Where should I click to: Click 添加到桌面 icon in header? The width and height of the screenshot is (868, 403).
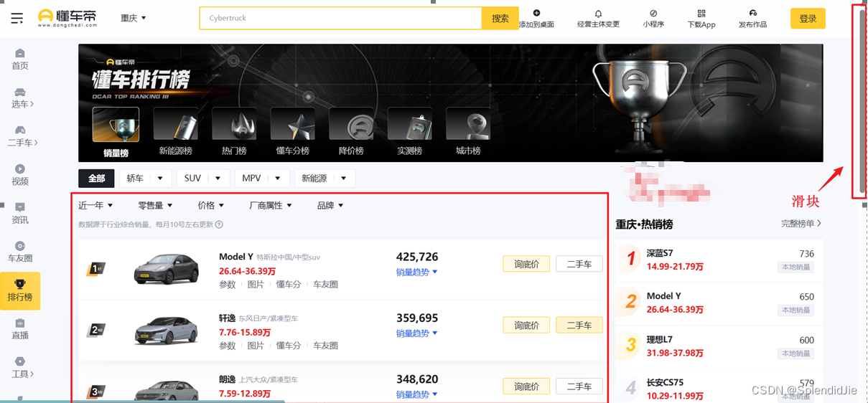(x=537, y=19)
